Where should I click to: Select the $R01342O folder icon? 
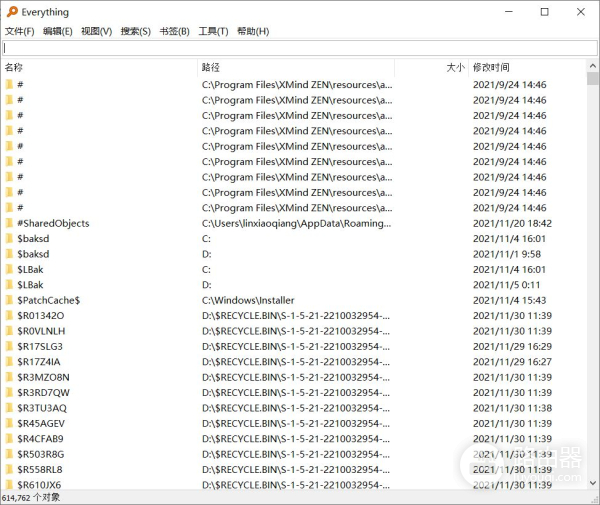(x=10, y=316)
